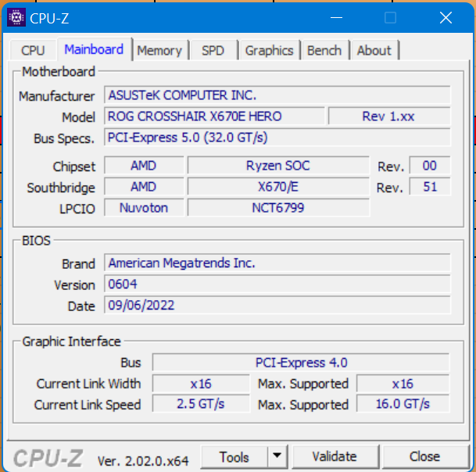Click the Tools button
476x472 pixels.
pos(234,457)
